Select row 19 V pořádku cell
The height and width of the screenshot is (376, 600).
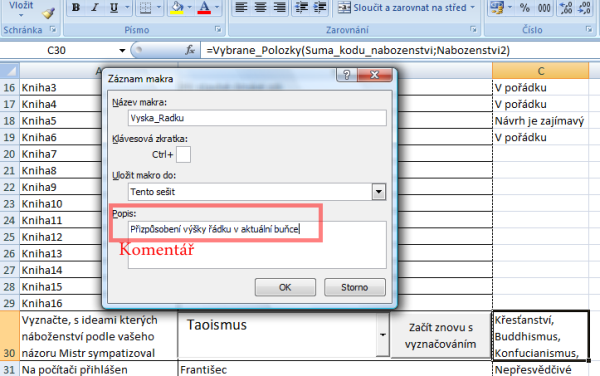coord(540,137)
